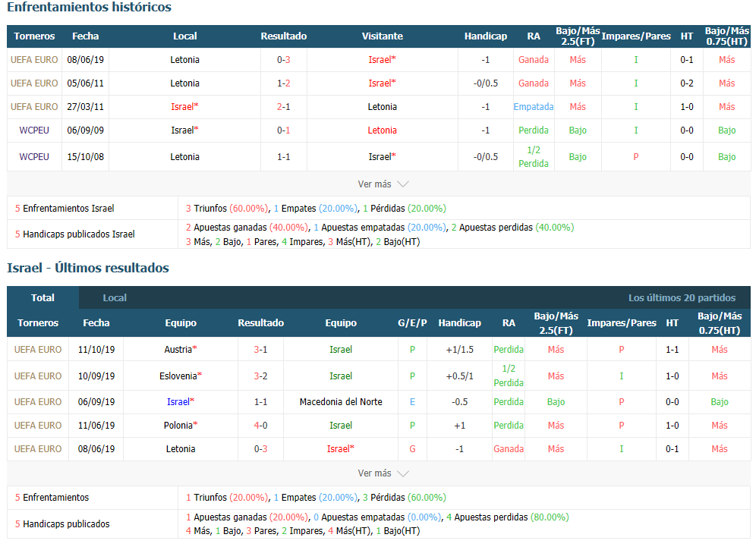Click handicap +0.5/1 in Eslovenia row

(459, 376)
